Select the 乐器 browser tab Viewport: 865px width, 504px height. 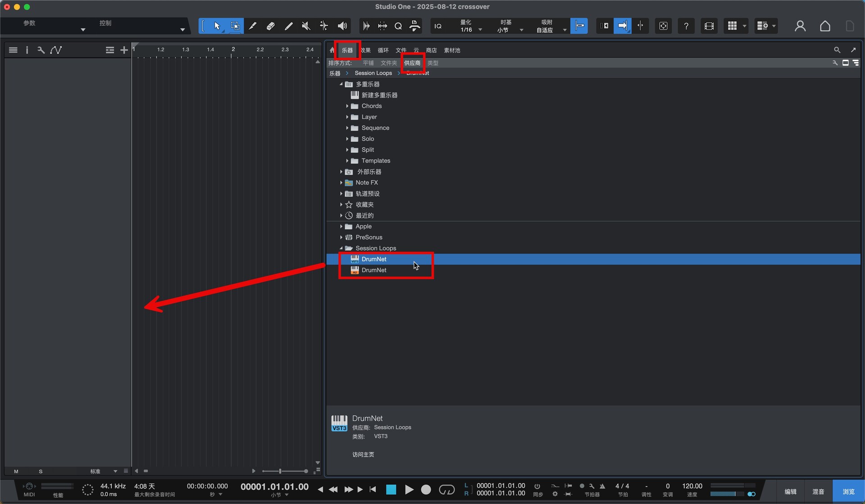[347, 50]
